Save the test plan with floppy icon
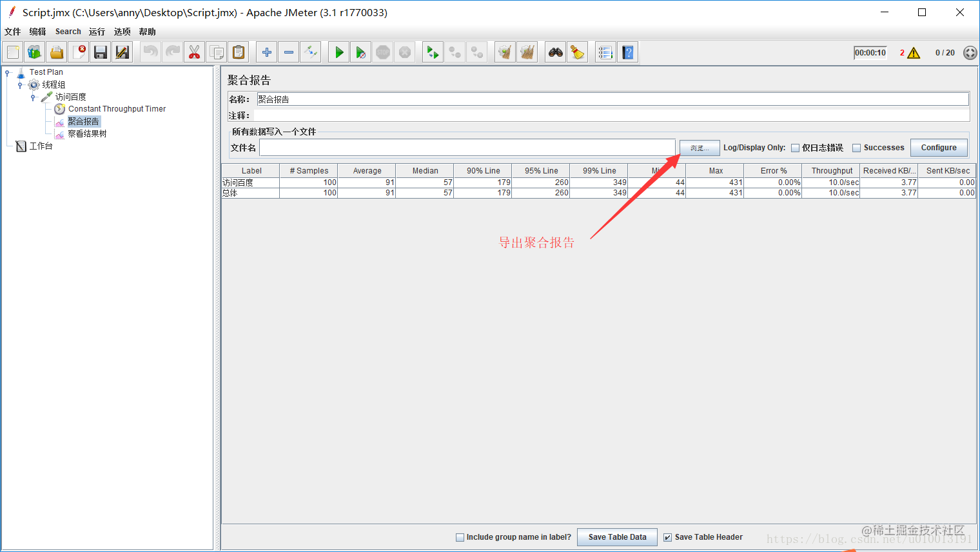 point(101,52)
